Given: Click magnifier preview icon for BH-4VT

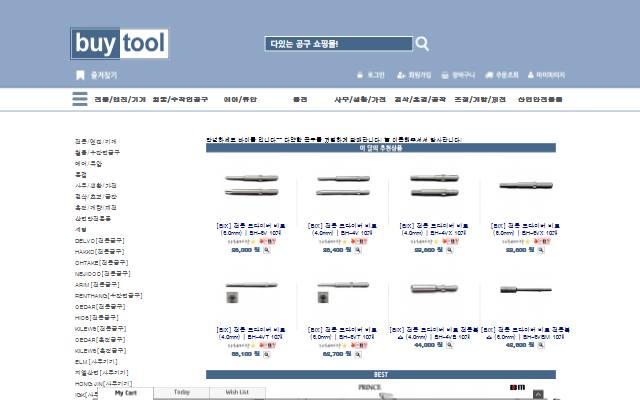Looking at the screenshot, I should coord(267,355).
